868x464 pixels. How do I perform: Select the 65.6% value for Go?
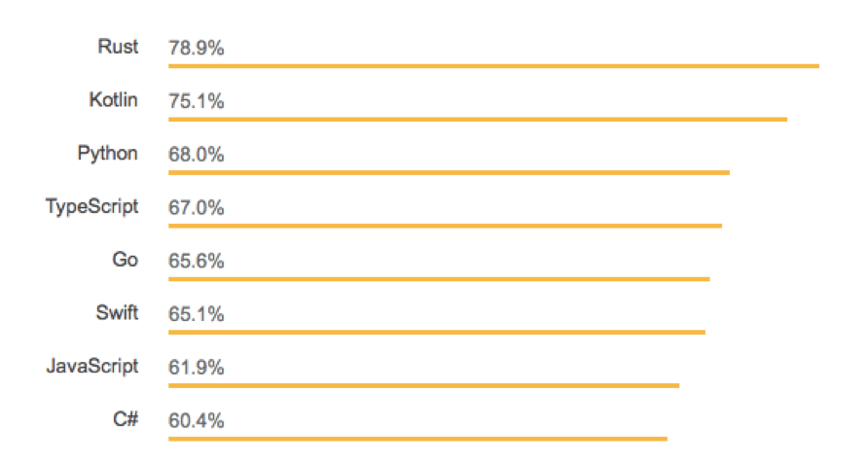pos(196,261)
